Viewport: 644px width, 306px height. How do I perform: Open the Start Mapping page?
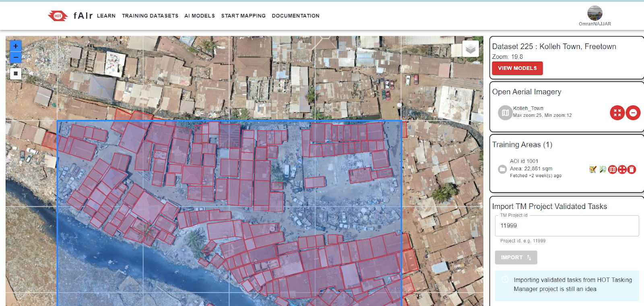[x=244, y=16]
